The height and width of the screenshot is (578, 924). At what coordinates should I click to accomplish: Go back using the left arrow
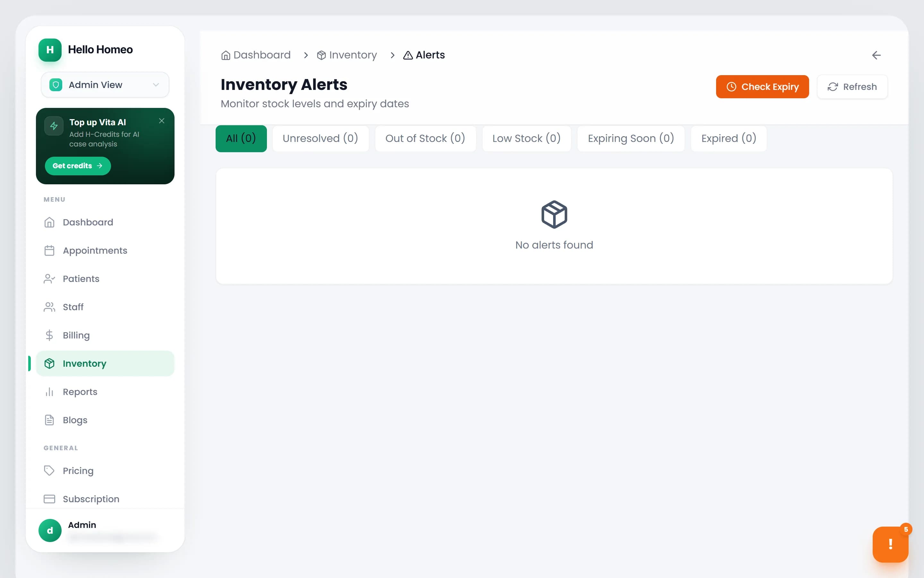point(876,56)
